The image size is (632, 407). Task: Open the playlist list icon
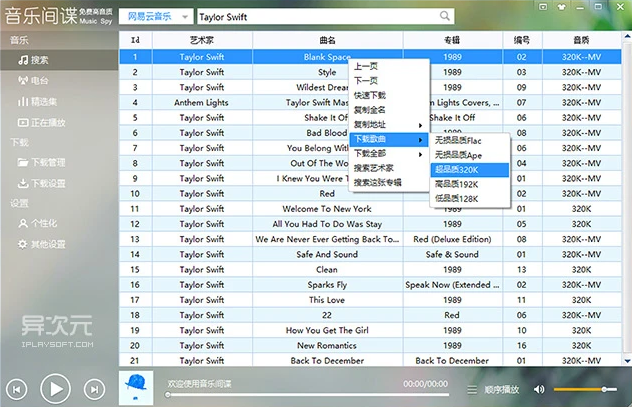click(472, 390)
